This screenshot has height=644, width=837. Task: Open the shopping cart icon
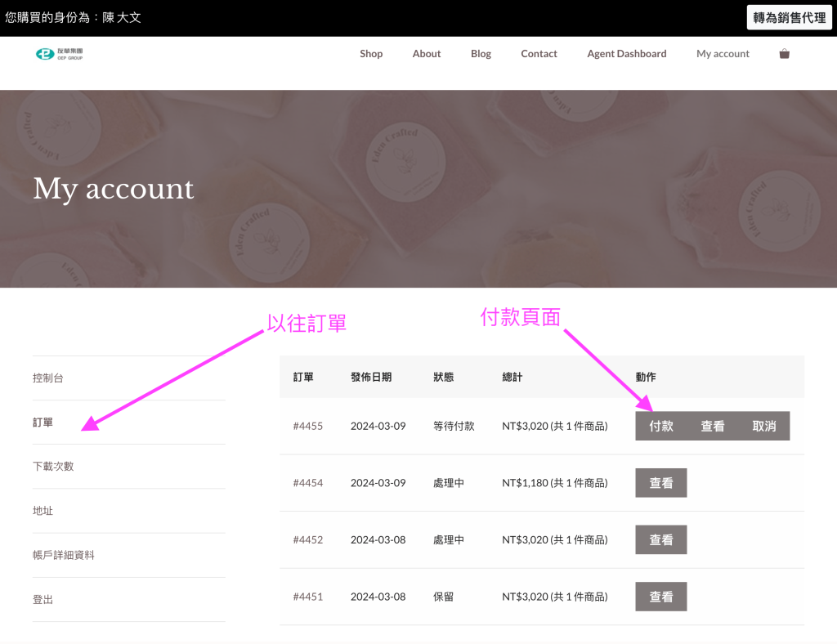784,54
